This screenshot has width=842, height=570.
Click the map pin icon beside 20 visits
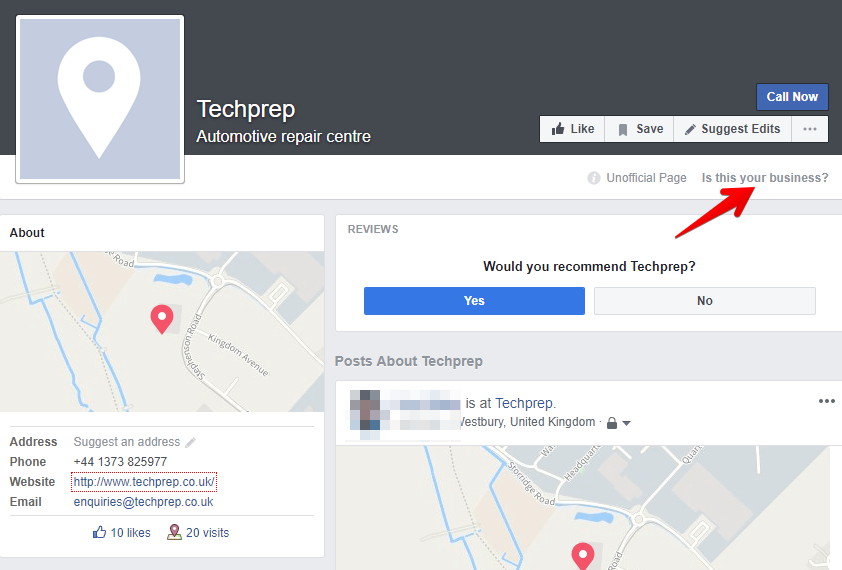click(174, 532)
